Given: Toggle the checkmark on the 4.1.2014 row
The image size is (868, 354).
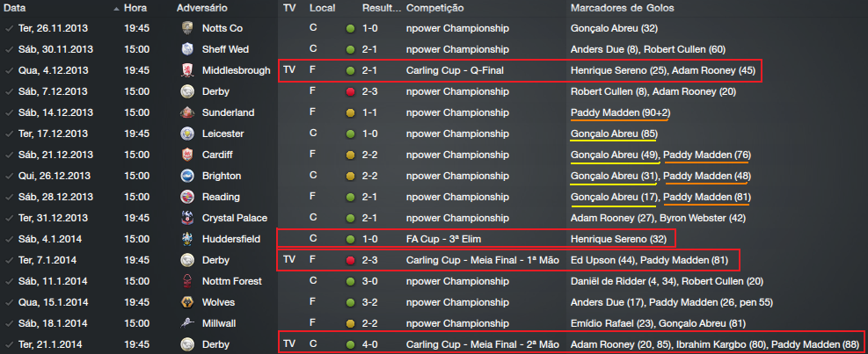Looking at the screenshot, I should (x=9, y=239).
